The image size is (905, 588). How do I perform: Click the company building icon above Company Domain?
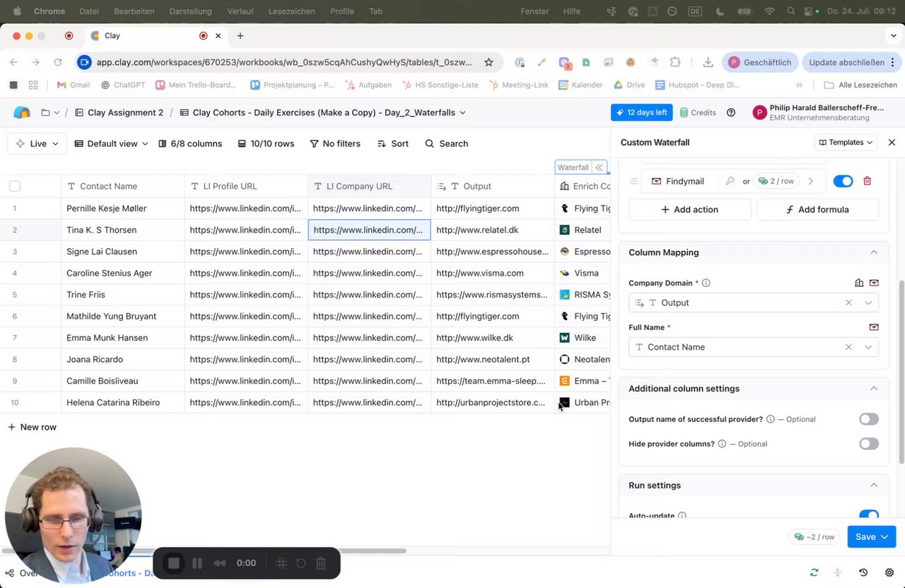[859, 283]
